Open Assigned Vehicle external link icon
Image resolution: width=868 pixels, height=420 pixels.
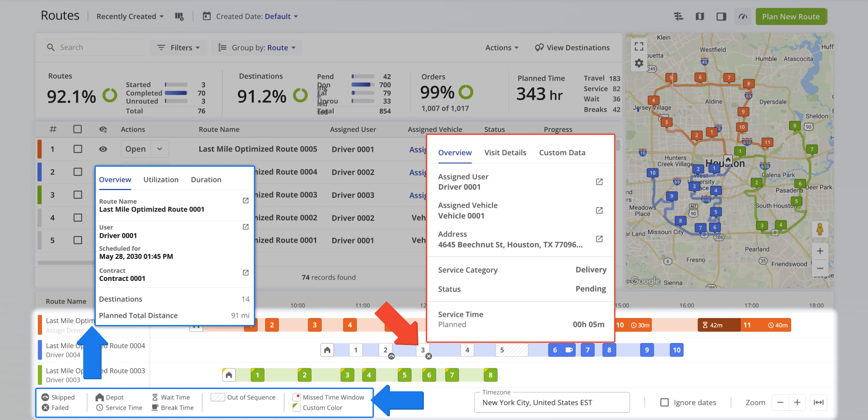(599, 210)
